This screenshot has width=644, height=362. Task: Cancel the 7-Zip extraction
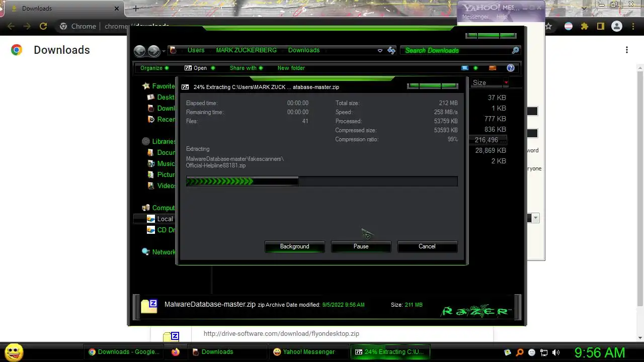click(x=427, y=246)
